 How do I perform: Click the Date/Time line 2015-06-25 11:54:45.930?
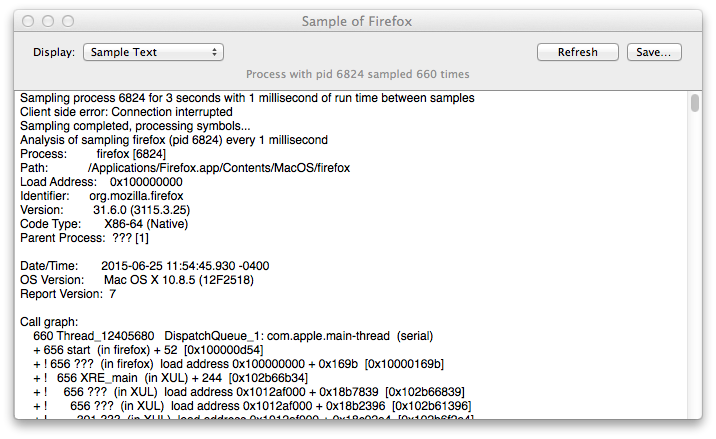tap(144, 266)
